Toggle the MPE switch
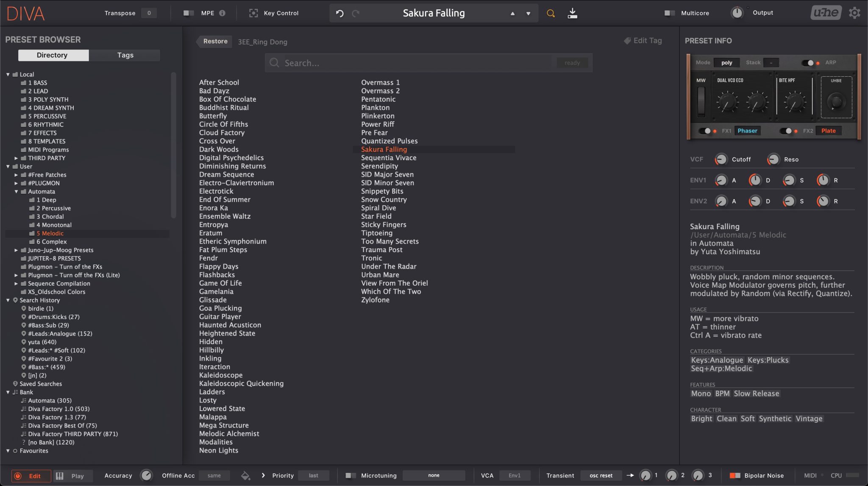 coord(189,13)
